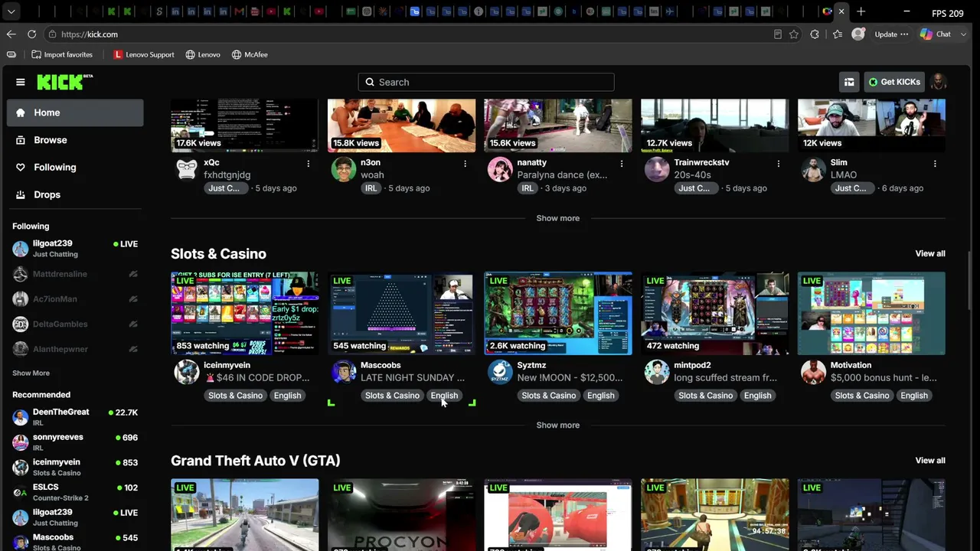The image size is (980, 551).
Task: Go back with the browser back arrow
Action: [11, 34]
